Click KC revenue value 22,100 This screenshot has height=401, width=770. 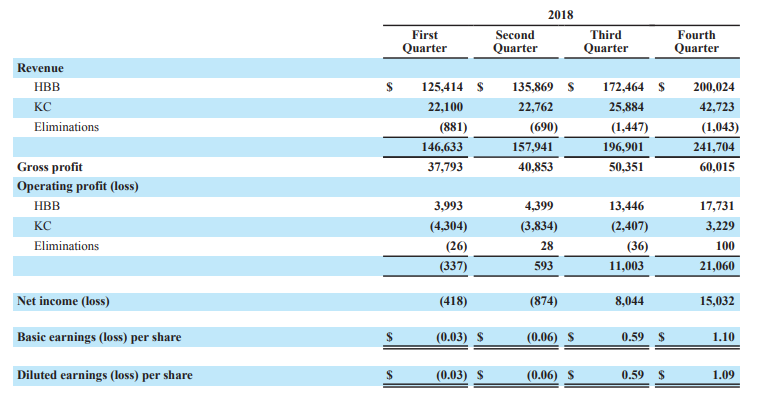coord(445,107)
